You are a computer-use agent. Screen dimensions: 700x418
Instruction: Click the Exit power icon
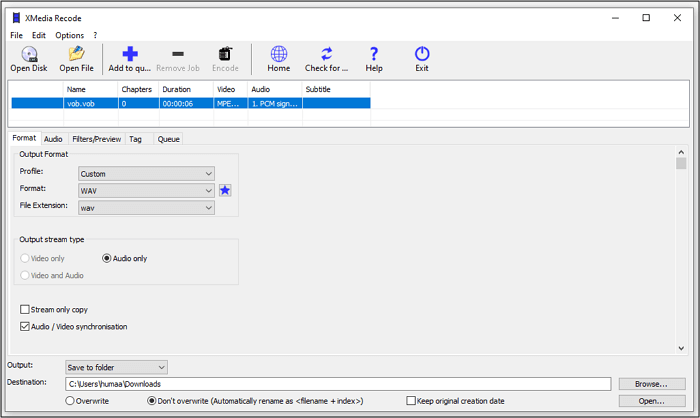[422, 54]
